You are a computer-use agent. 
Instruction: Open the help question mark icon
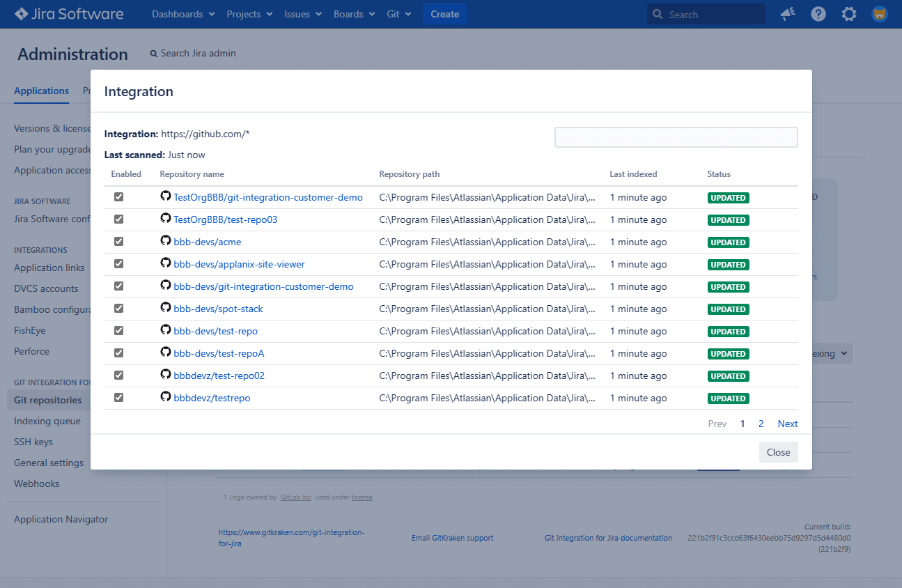[818, 14]
